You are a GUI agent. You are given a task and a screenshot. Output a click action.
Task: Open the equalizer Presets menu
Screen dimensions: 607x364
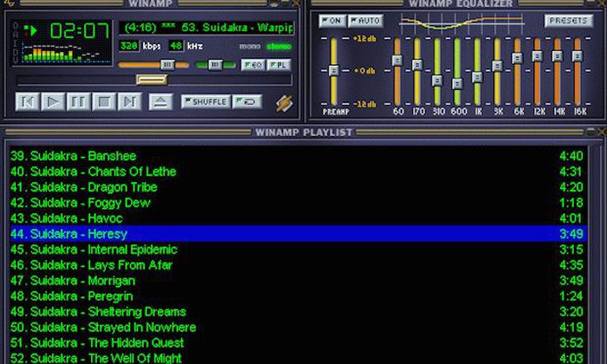(569, 20)
